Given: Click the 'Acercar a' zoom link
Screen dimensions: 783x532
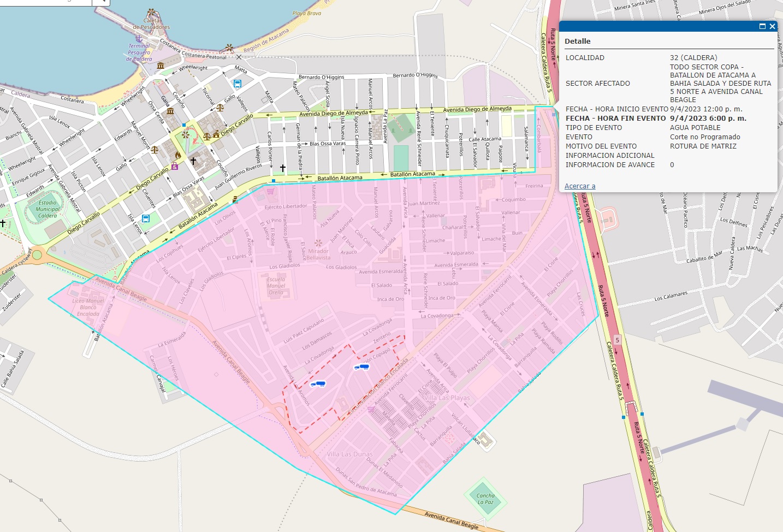Looking at the screenshot, I should click(x=580, y=186).
